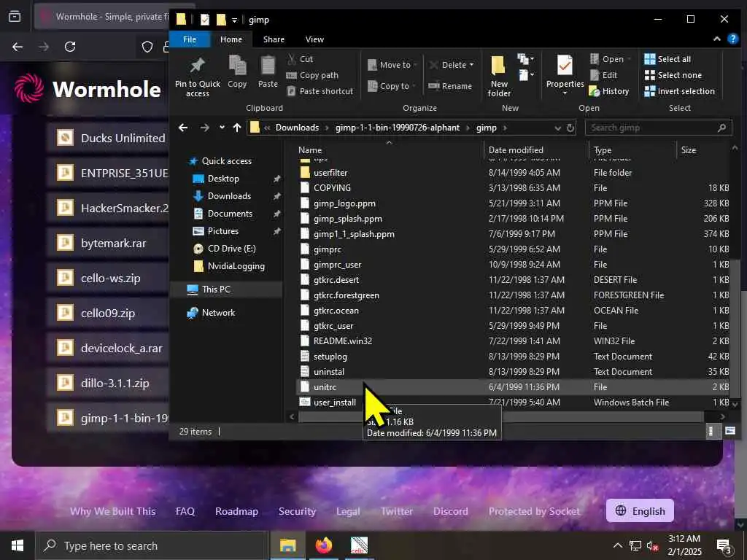Switch to large icons view in status bar
The width and height of the screenshot is (747, 560).
click(x=729, y=431)
